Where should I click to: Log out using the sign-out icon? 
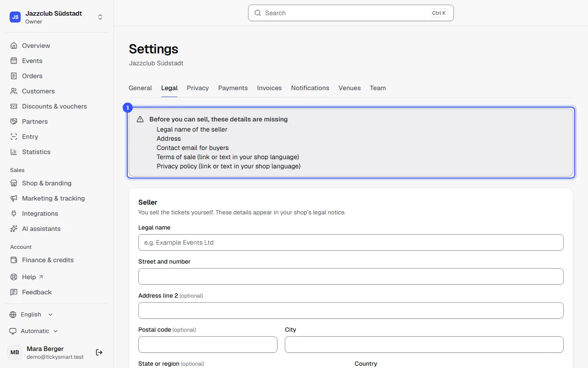(x=99, y=352)
